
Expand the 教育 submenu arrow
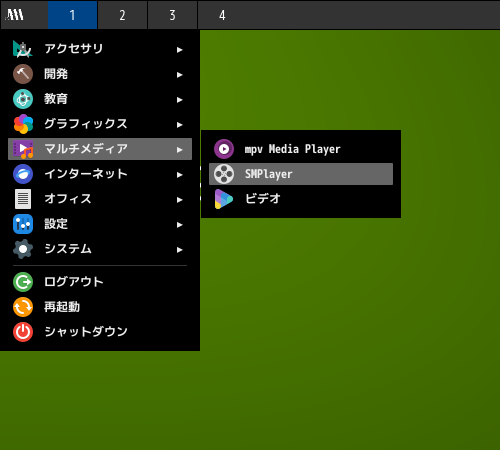[x=180, y=100]
